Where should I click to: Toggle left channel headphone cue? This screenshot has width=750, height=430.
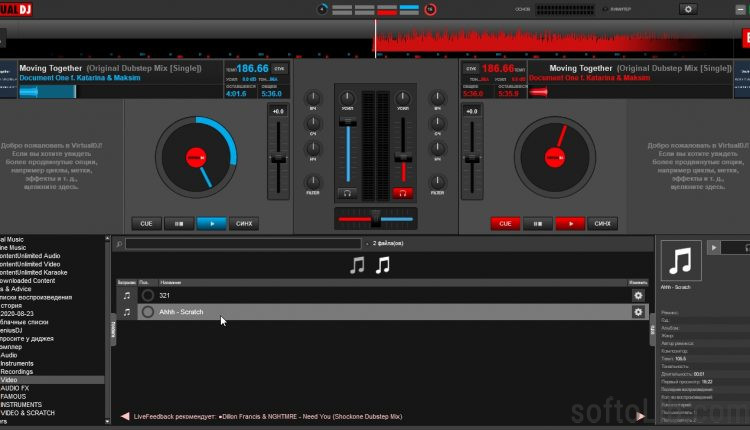(348, 193)
